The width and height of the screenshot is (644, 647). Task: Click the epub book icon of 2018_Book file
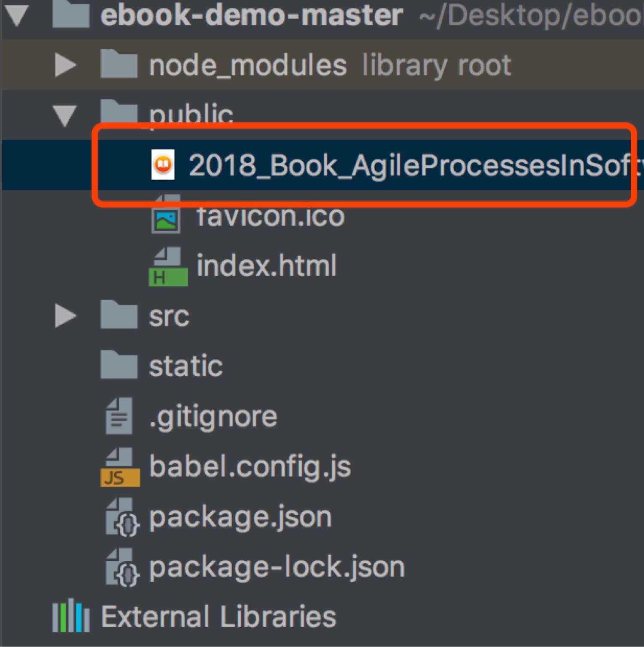163,165
